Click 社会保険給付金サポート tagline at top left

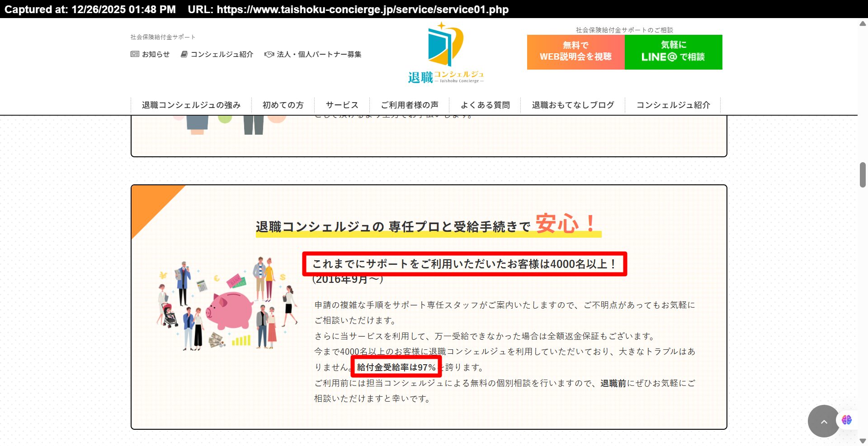[163, 37]
